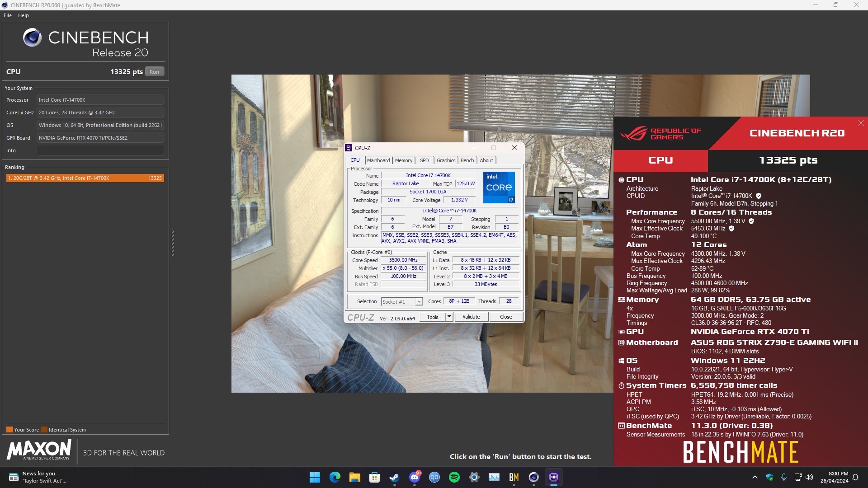Switch to the Mainboard tab in CPU-Z

(378, 160)
